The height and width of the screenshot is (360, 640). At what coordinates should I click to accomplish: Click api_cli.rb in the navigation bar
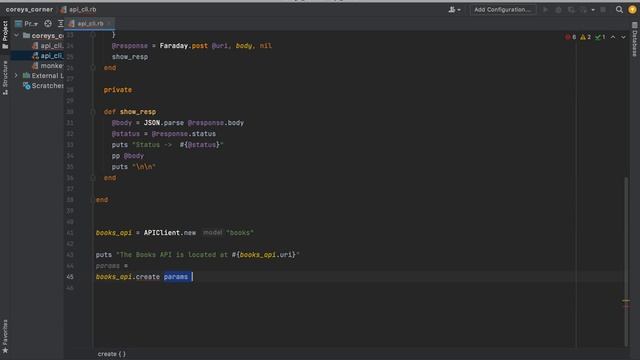click(82, 9)
